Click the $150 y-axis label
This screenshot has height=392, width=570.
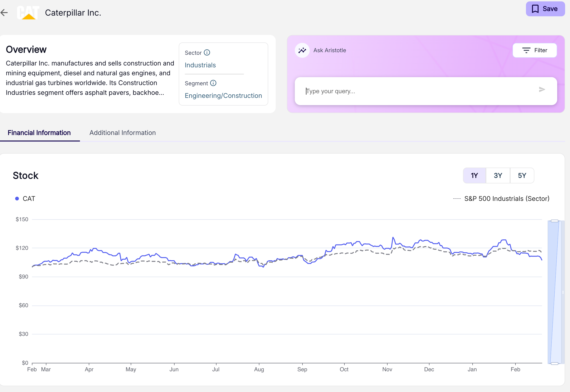coord(22,219)
